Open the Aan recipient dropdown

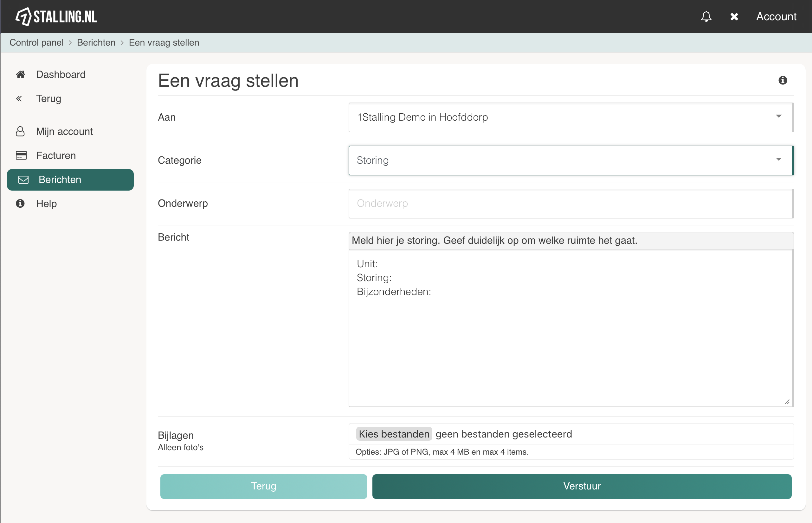coord(571,117)
